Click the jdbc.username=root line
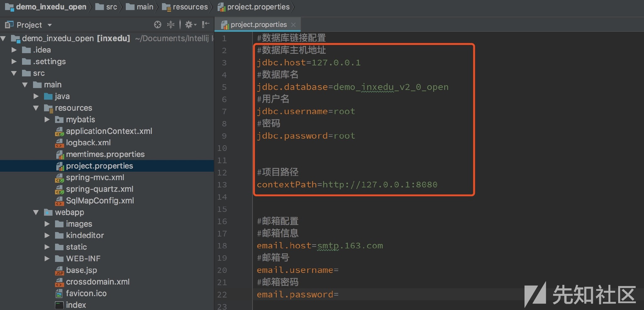 306,112
